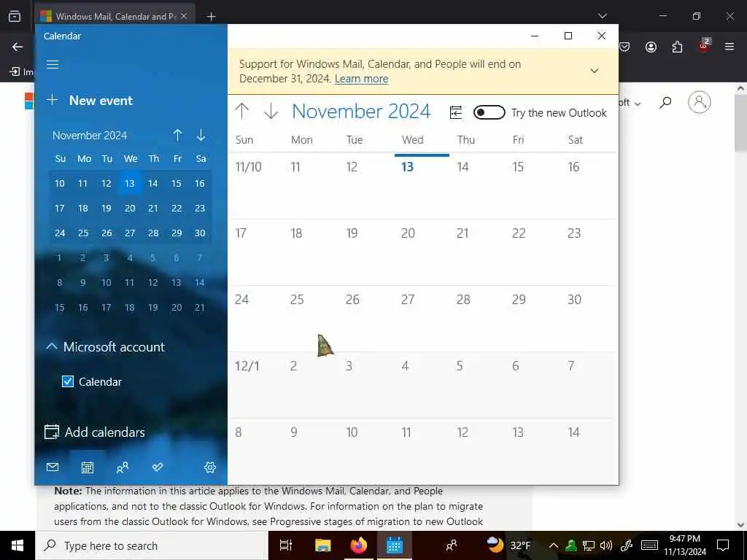Open the Pocket icon in Firefox toolbar

[x=624, y=47]
